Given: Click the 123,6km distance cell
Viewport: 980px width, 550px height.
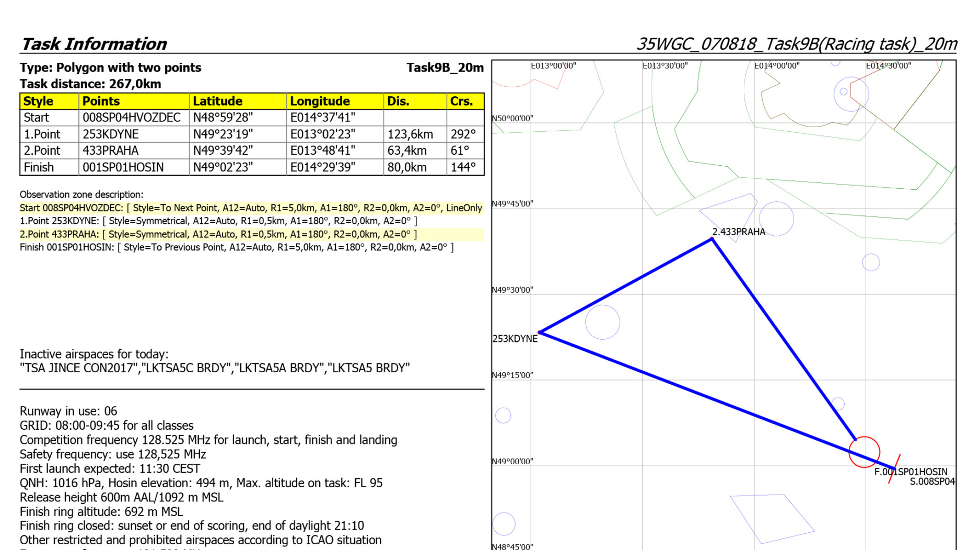Looking at the screenshot, I should click(410, 134).
